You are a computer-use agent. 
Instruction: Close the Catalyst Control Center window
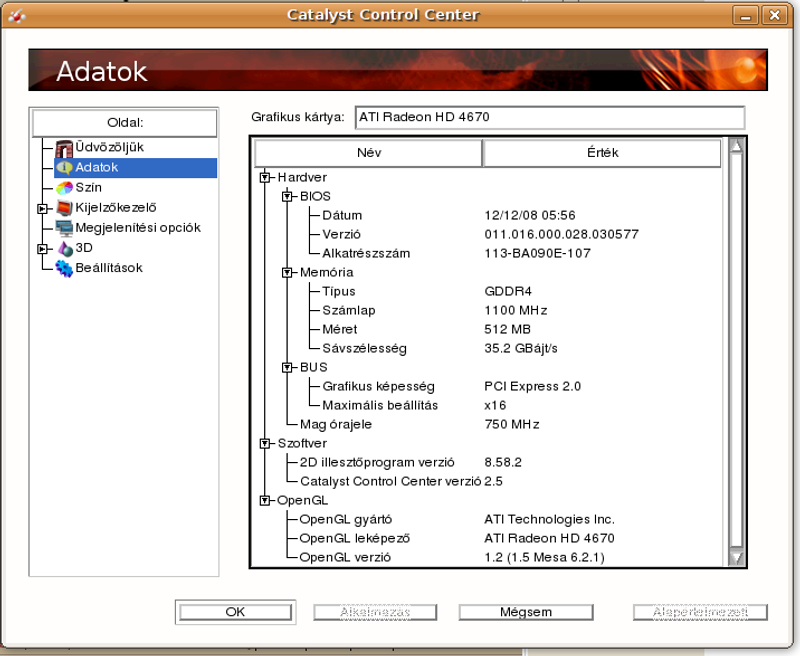774,15
